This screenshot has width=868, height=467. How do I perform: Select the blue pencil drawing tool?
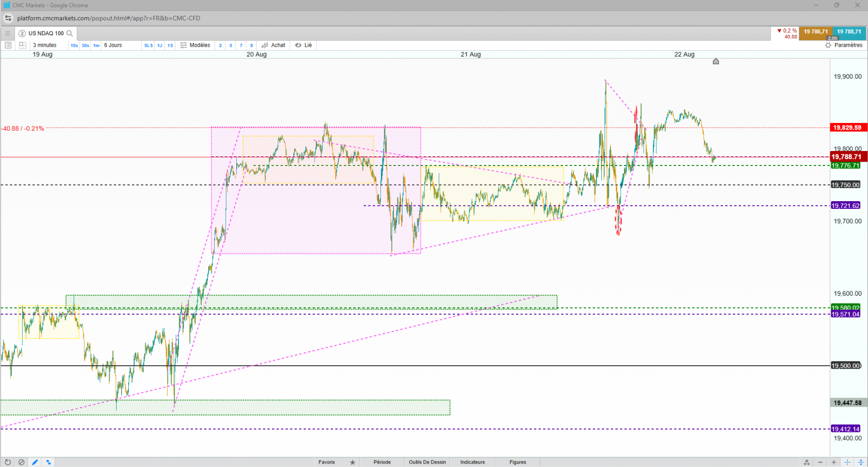[35, 462]
